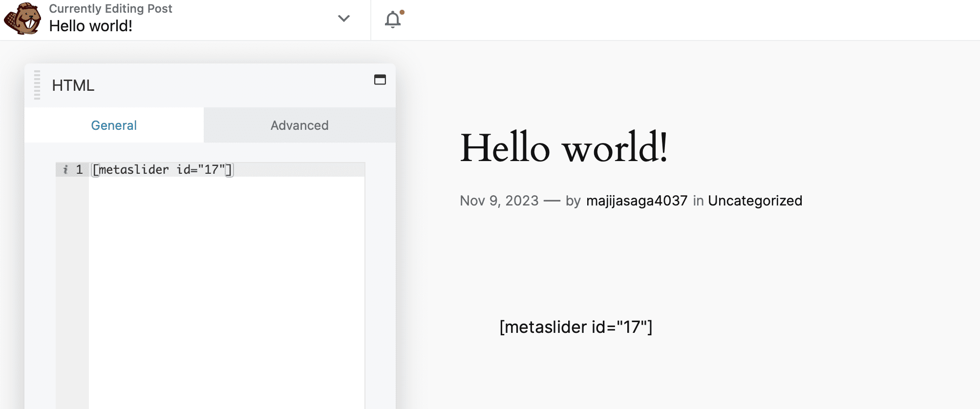The image size is (980, 409).
Task: Select line number 1 in code editor
Action: 79,169
